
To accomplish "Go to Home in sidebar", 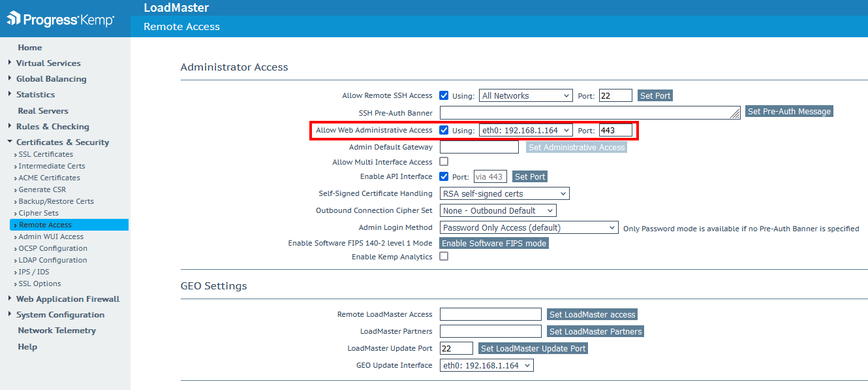I will (30, 48).
